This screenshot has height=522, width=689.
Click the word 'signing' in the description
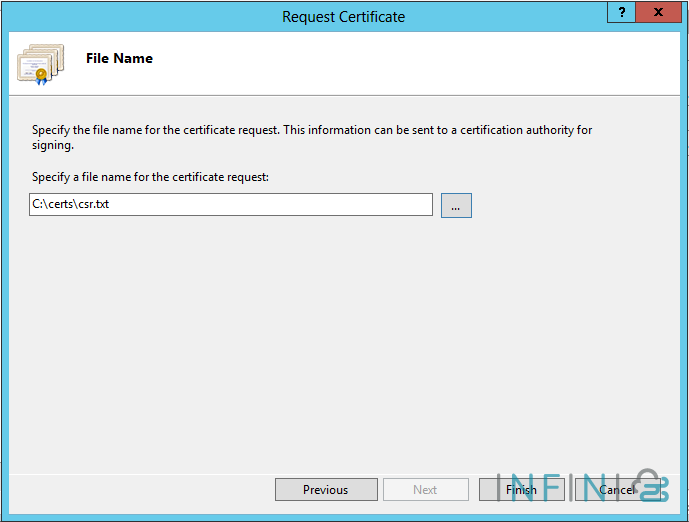(x=51, y=145)
